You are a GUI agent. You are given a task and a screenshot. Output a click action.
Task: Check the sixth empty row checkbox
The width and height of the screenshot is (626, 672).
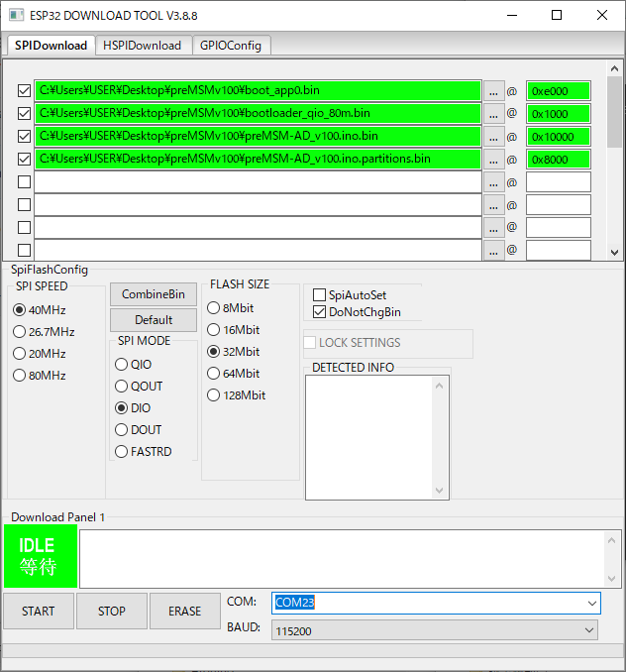tap(25, 204)
